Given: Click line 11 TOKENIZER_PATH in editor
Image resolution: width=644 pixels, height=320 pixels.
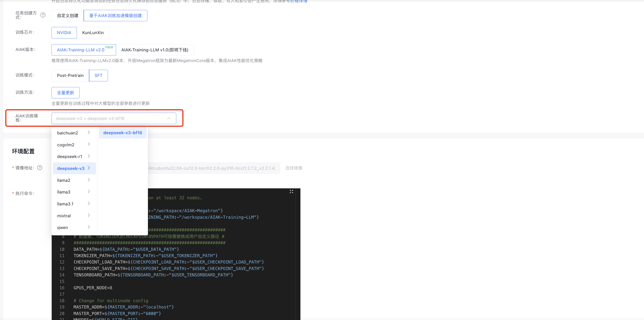Looking at the screenshot, I should click(x=146, y=256).
